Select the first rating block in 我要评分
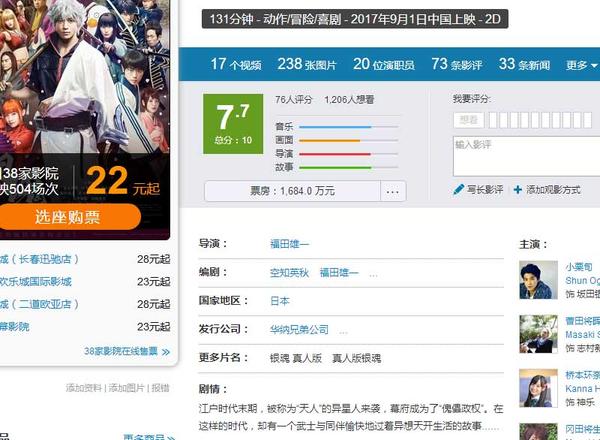 click(x=493, y=120)
